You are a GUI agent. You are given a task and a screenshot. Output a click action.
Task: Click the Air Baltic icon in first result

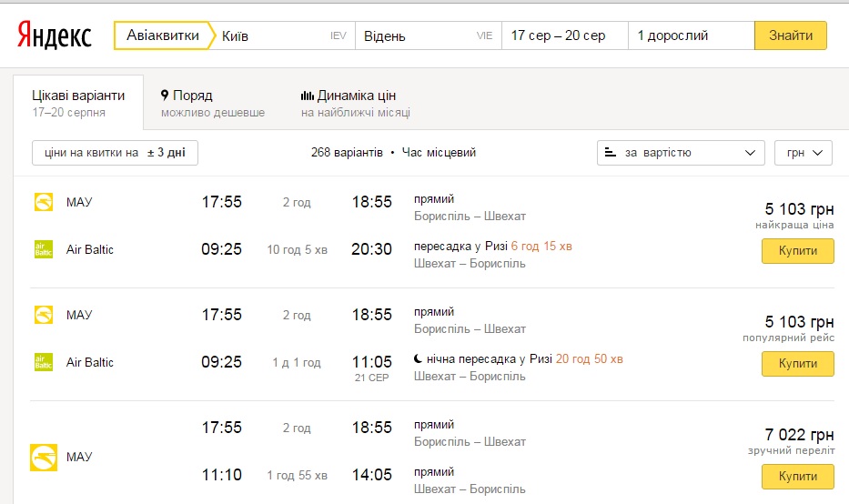[x=43, y=249]
